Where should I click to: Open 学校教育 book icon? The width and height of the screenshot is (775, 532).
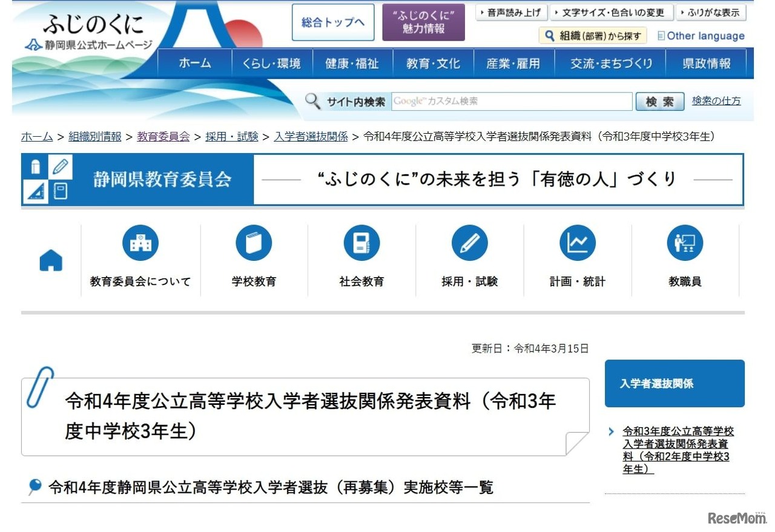coord(254,243)
